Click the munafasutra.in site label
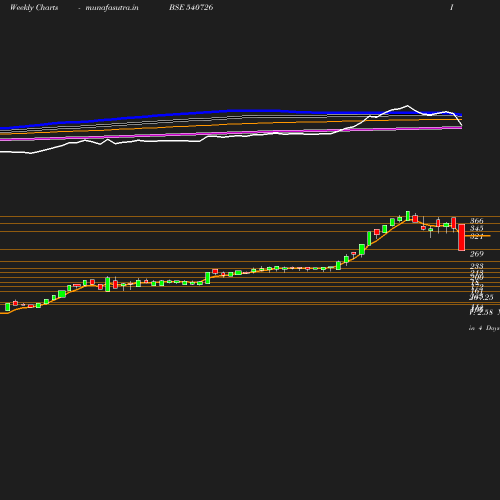500x500 pixels. click(x=112, y=8)
